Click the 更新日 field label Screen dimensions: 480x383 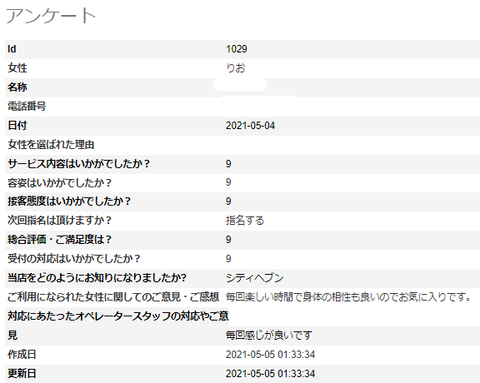[22, 373]
